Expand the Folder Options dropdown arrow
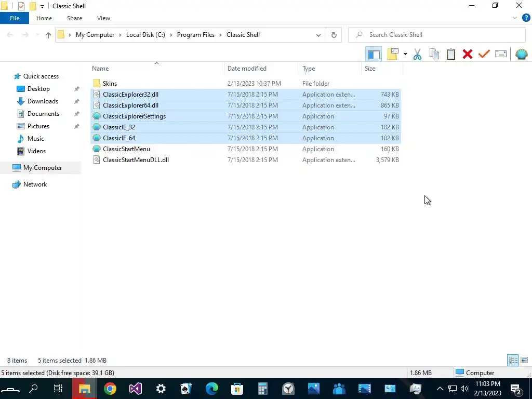This screenshot has width=532, height=399. coord(405,54)
